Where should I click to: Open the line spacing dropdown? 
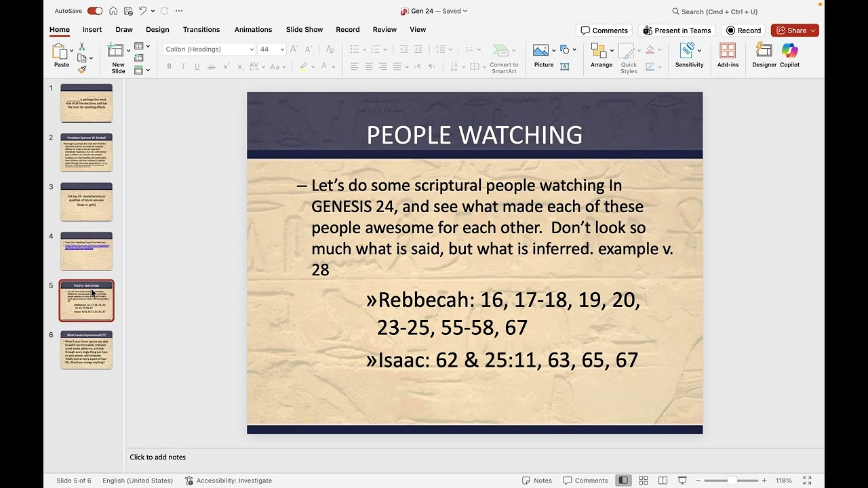coord(450,49)
